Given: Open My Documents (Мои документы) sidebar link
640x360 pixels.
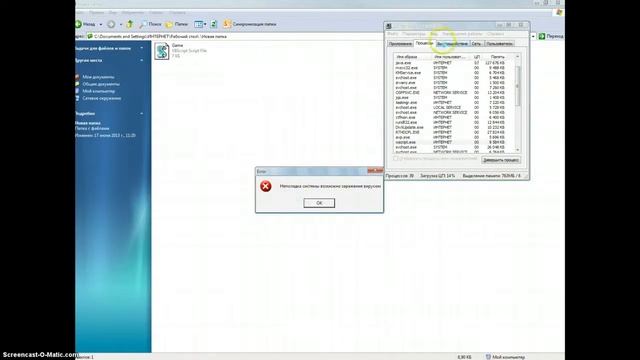Looking at the screenshot, I should tap(98, 77).
